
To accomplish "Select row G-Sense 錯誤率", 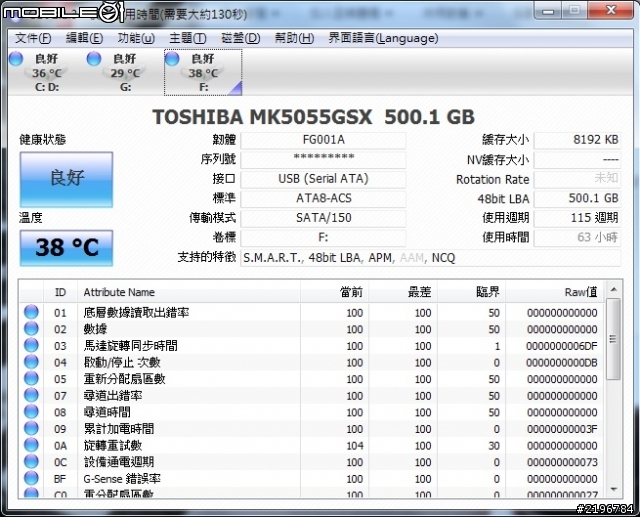I will (312, 479).
